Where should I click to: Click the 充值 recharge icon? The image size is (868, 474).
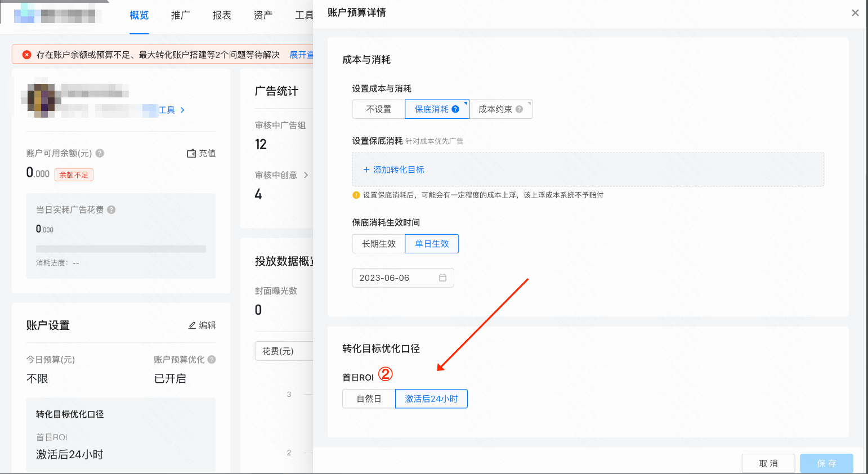click(x=191, y=153)
